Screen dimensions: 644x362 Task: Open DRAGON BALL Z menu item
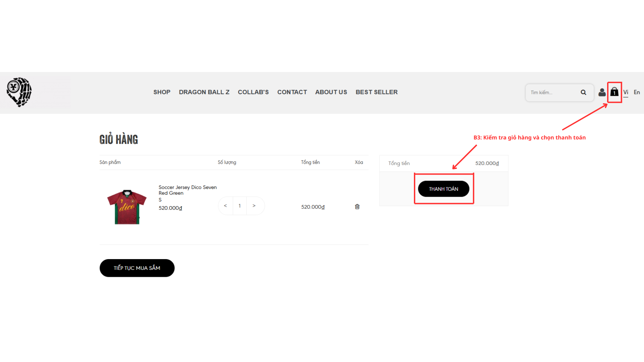[x=204, y=92]
